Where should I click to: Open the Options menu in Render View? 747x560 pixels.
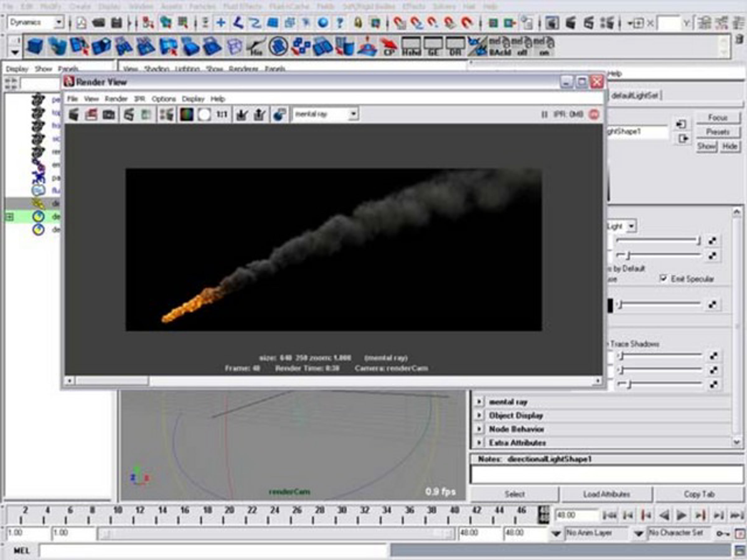point(164,99)
